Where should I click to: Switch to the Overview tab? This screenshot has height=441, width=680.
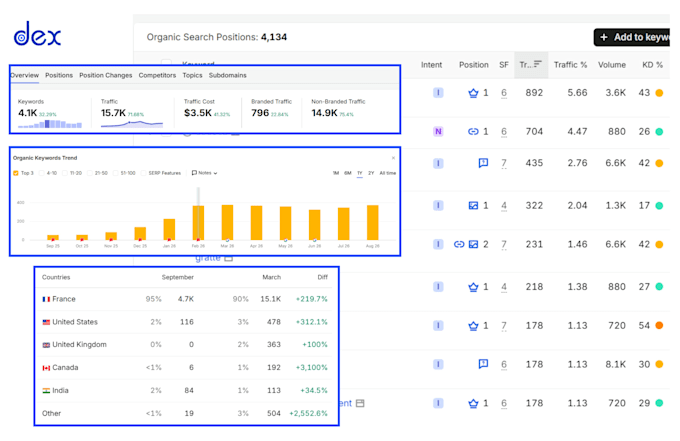click(25, 75)
